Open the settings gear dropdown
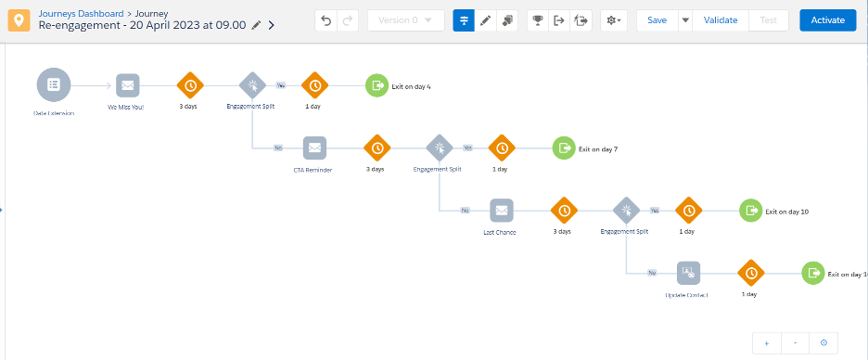Screen dimensions: 868x360 pos(614,20)
